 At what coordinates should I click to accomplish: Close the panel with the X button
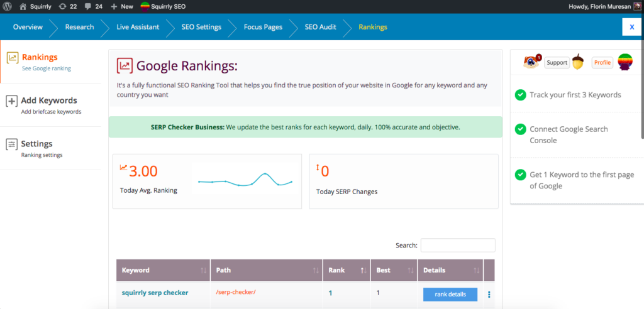point(631,27)
